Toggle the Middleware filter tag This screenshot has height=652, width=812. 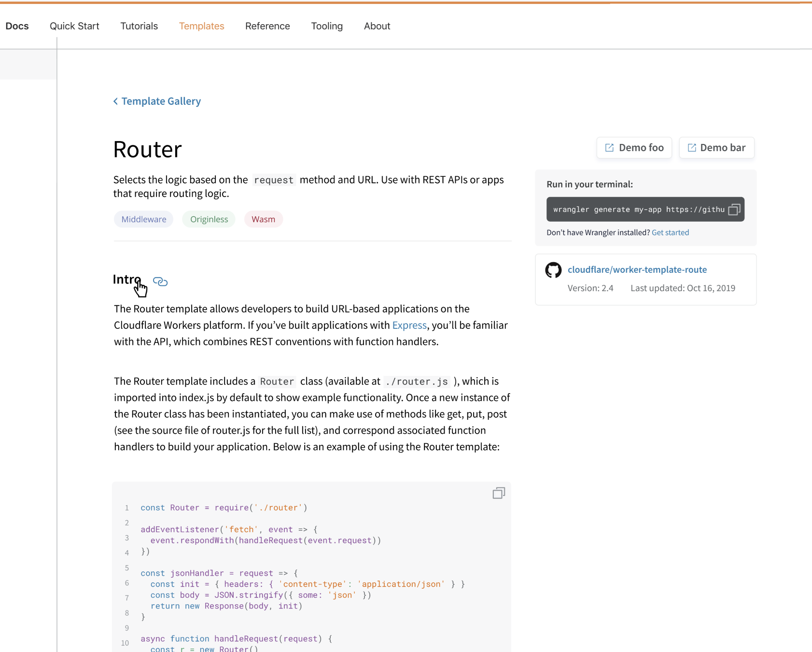coord(143,219)
